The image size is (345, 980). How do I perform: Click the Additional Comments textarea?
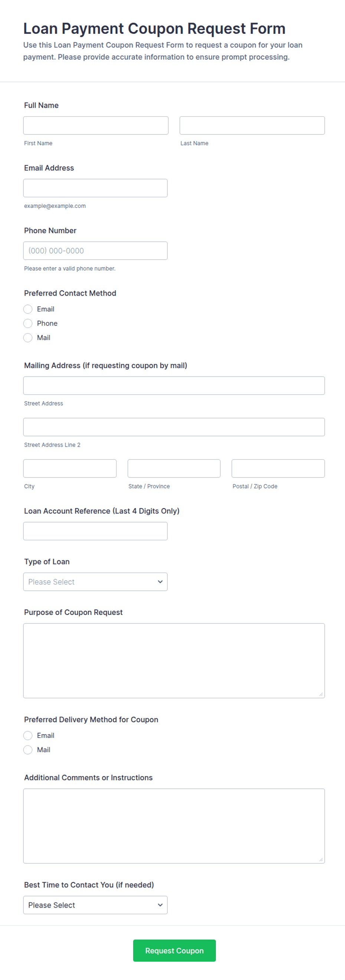174,826
